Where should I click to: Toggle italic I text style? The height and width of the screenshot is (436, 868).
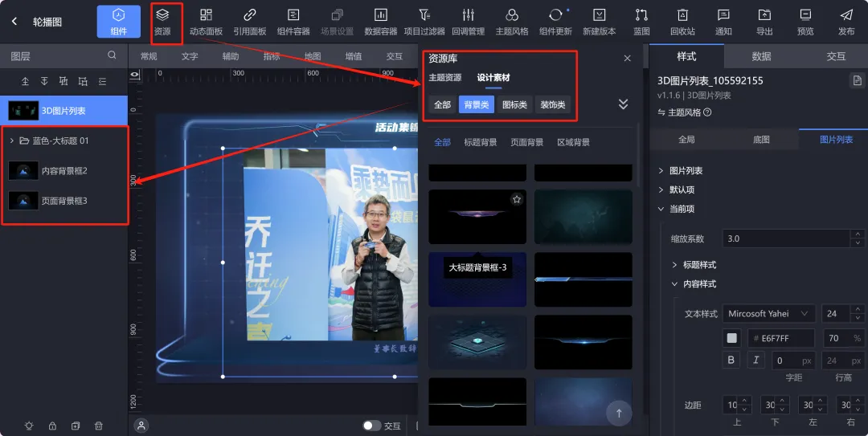[755, 361]
